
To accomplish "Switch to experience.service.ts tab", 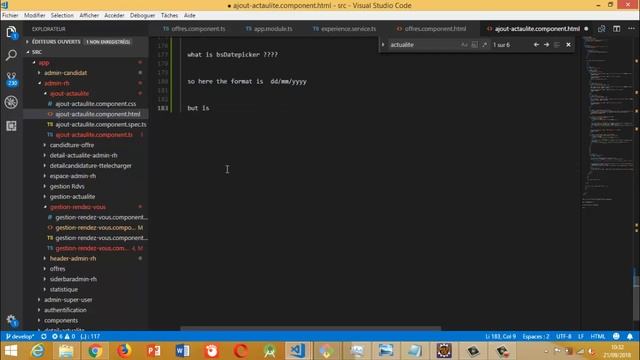I will (344, 29).
